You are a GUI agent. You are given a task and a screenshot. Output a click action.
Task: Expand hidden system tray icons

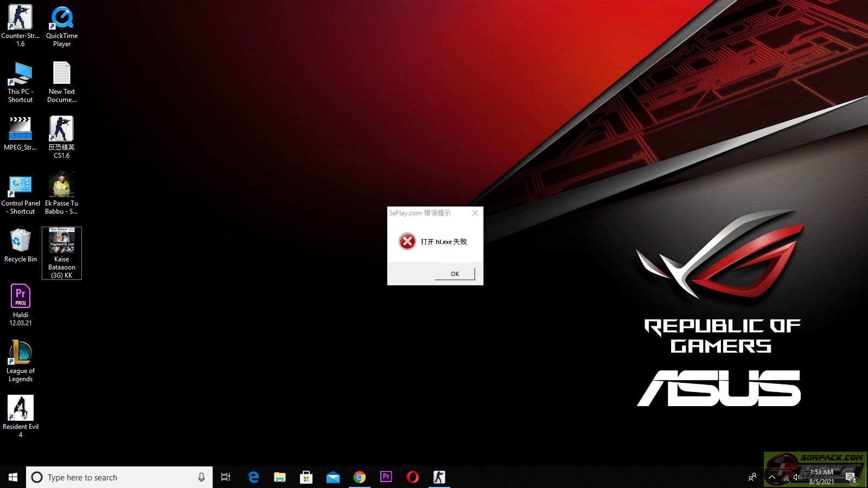pos(772,477)
